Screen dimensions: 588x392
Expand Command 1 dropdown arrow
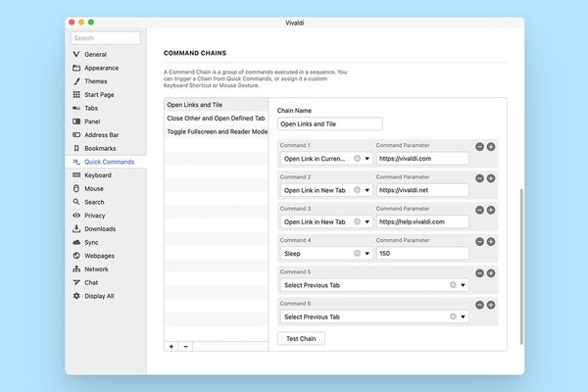point(367,158)
